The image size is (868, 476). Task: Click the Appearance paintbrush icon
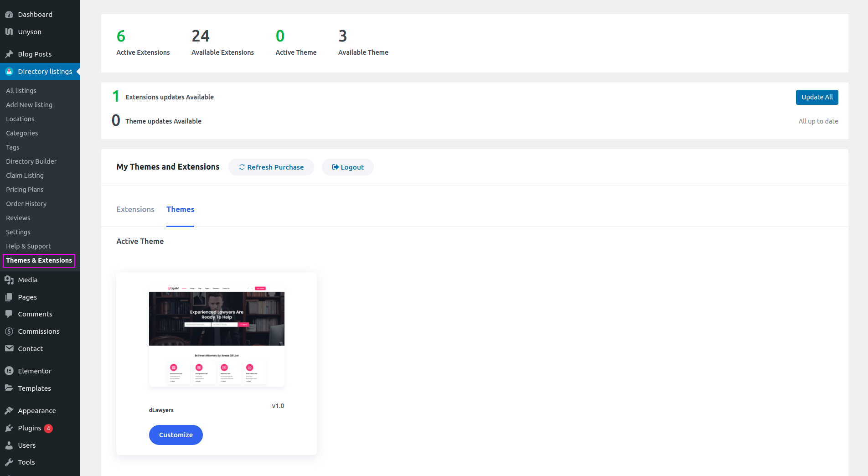click(9, 411)
